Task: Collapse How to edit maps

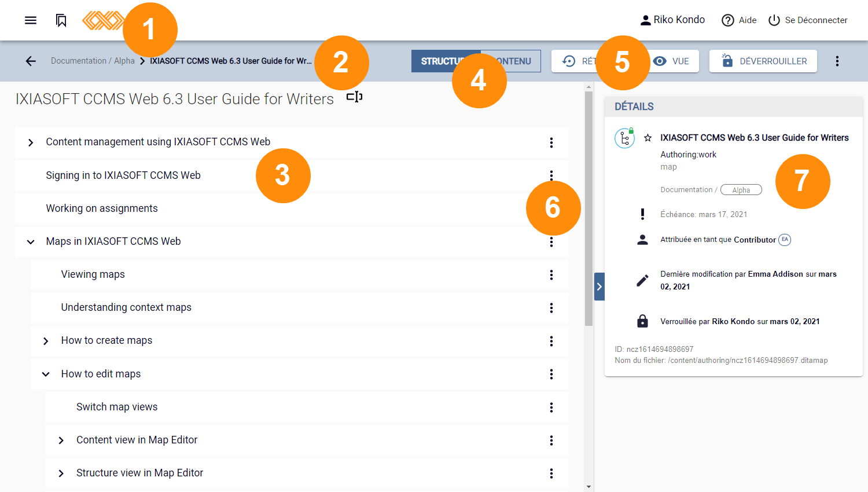Action: pos(46,374)
